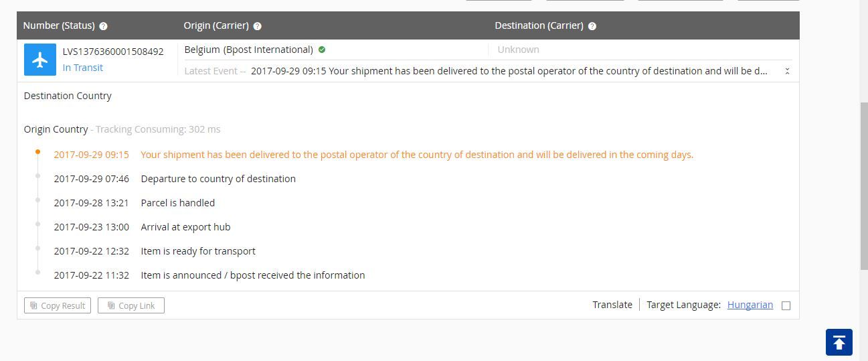Click the Departure to country of destination event

click(218, 179)
